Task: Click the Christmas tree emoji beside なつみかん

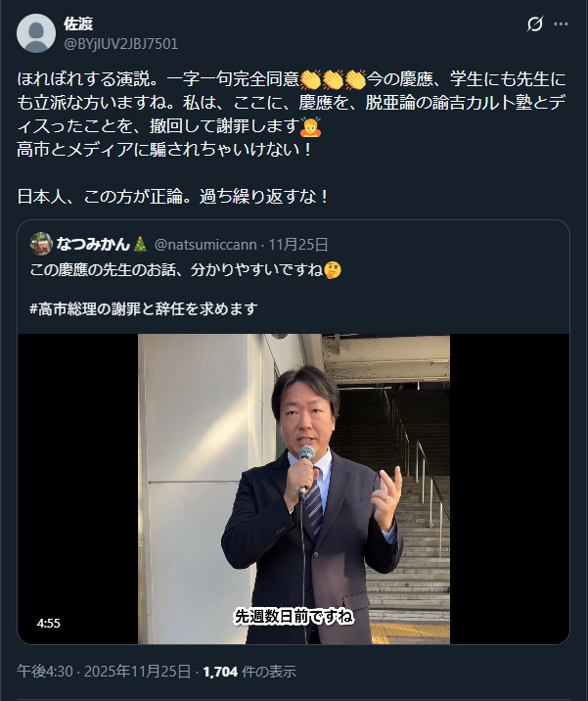Action: (140, 245)
